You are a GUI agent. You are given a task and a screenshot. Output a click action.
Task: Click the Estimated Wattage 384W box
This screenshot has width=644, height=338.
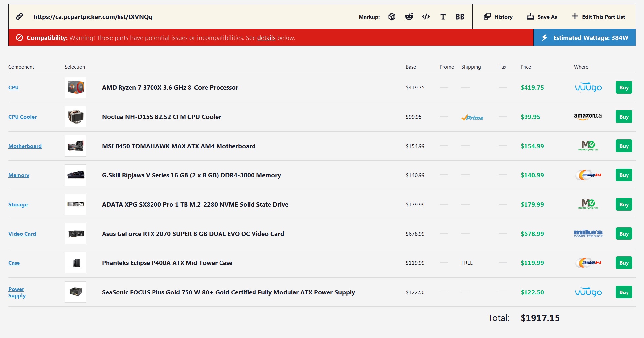[x=585, y=38]
